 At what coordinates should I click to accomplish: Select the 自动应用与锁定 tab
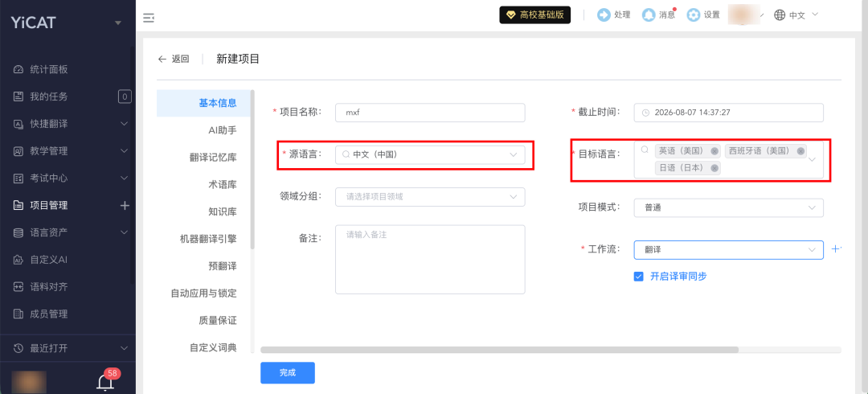click(x=203, y=293)
